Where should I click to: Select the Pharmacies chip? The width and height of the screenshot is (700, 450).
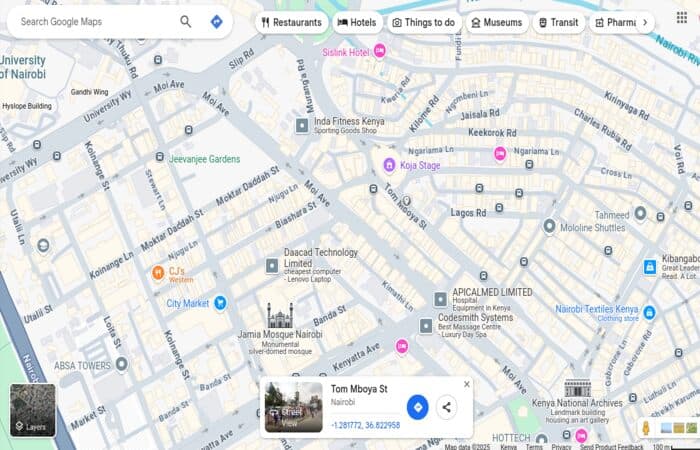615,22
